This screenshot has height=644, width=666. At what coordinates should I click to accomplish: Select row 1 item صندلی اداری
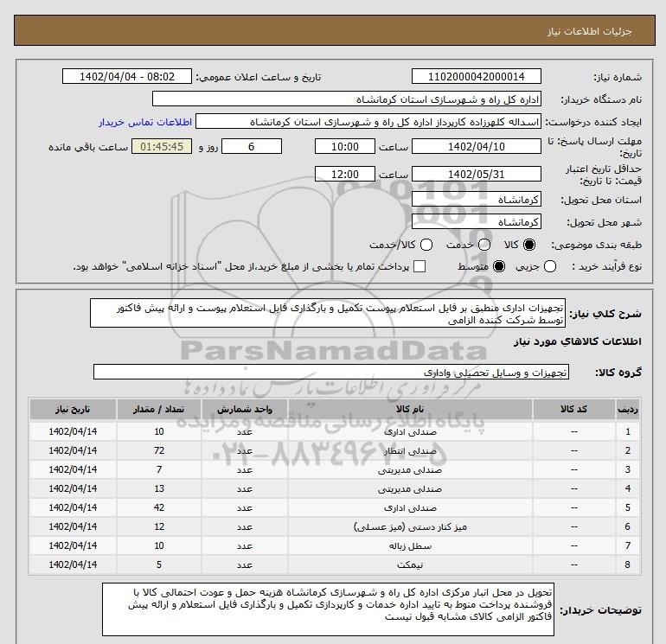click(410, 431)
